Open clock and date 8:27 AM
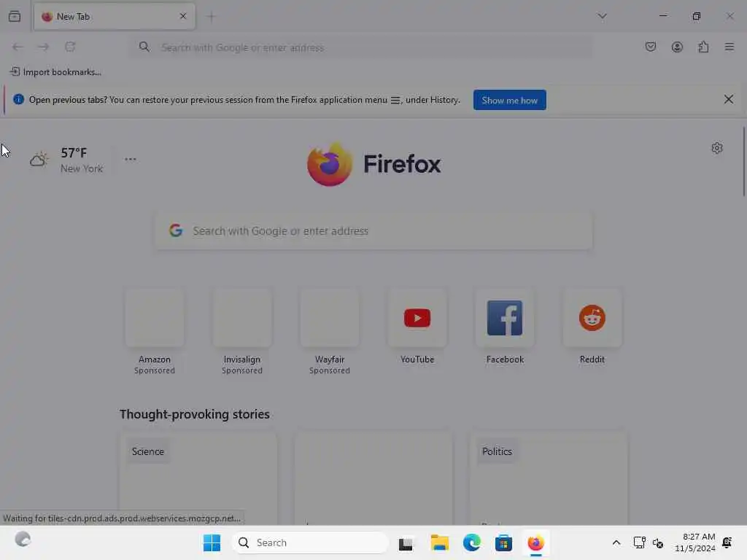 click(695, 542)
